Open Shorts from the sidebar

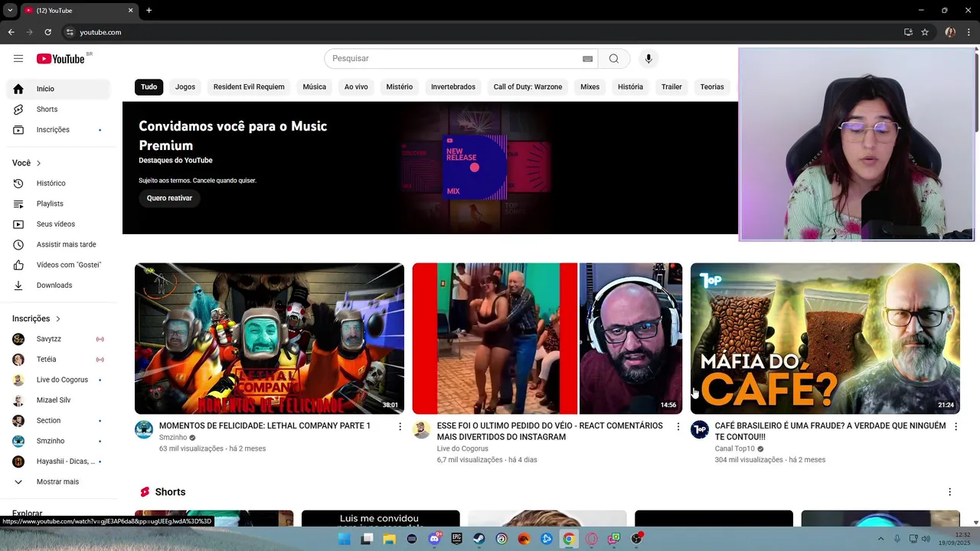point(58,109)
